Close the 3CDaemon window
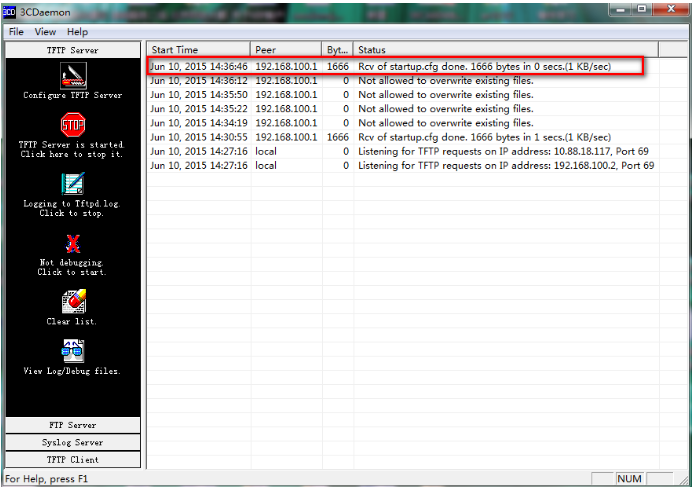The height and width of the screenshot is (494, 697). (671, 9)
